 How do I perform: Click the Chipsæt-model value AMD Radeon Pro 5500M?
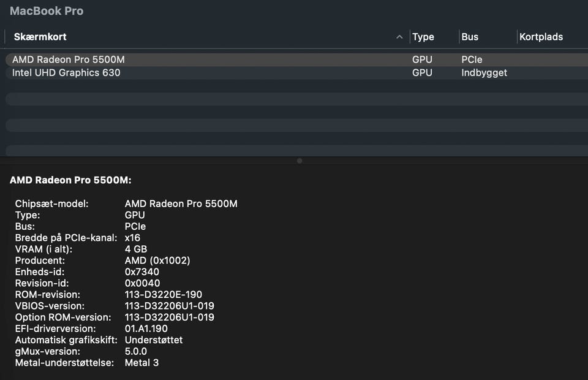point(181,203)
